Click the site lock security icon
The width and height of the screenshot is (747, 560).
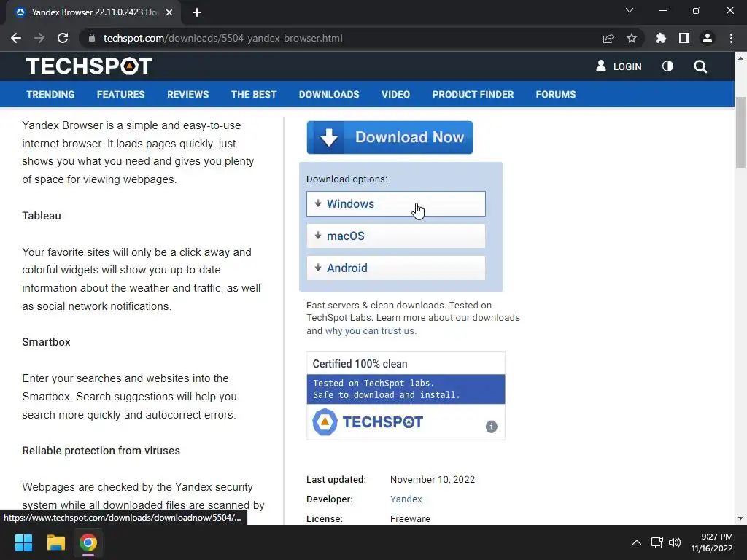tap(92, 38)
